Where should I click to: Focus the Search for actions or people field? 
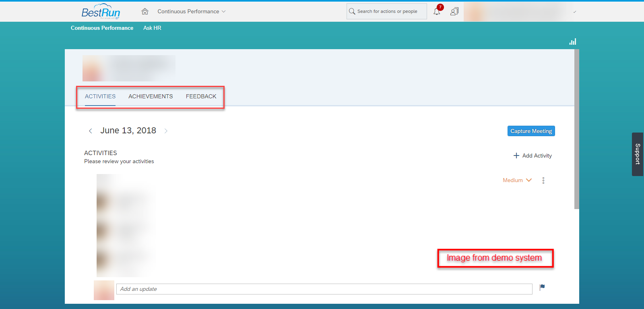click(387, 11)
